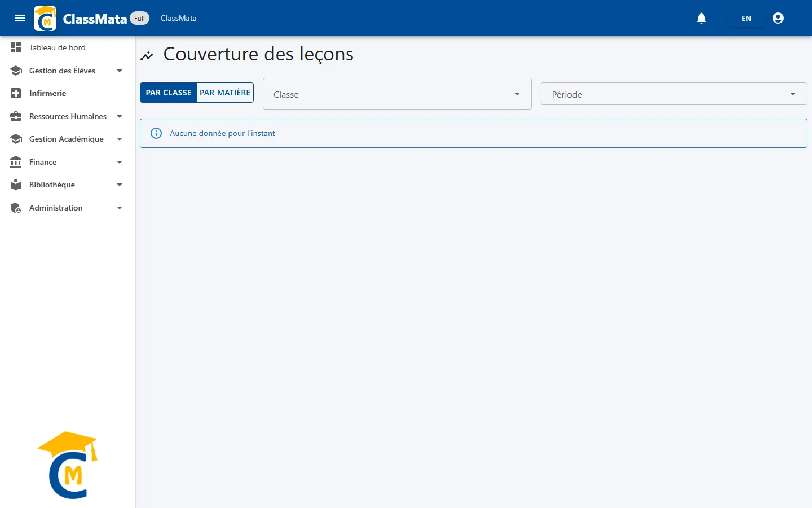The height and width of the screenshot is (508, 812).
Task: Expand the Gestion des Élèves arrow
Action: pyautogui.click(x=120, y=71)
